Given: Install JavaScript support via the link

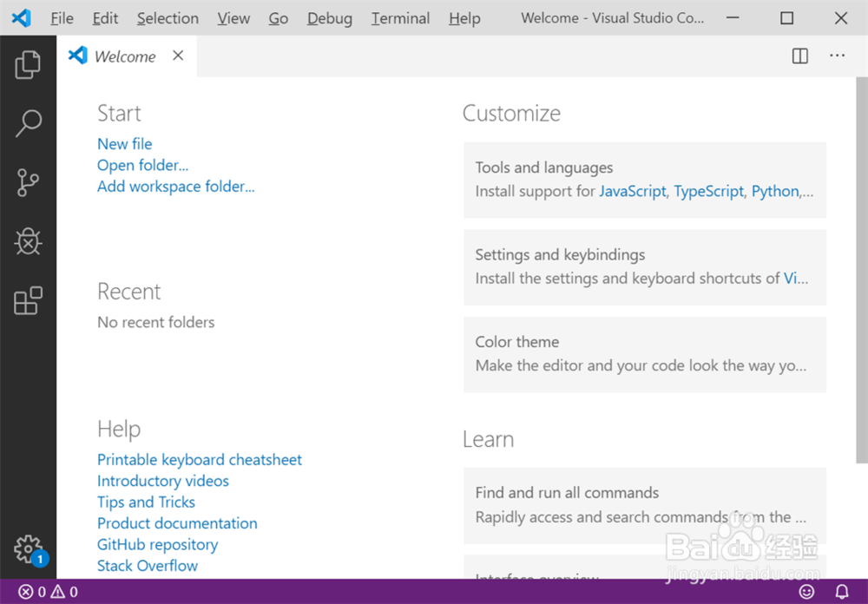Looking at the screenshot, I should 632,191.
